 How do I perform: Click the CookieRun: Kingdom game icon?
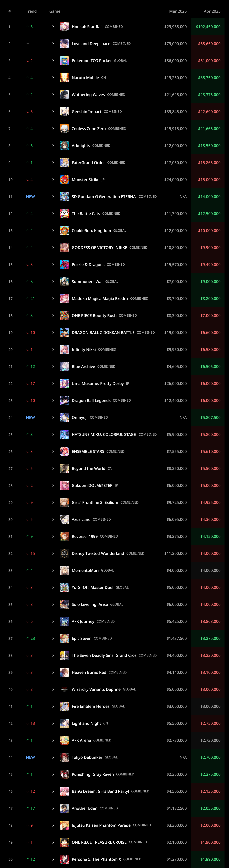[64, 230]
